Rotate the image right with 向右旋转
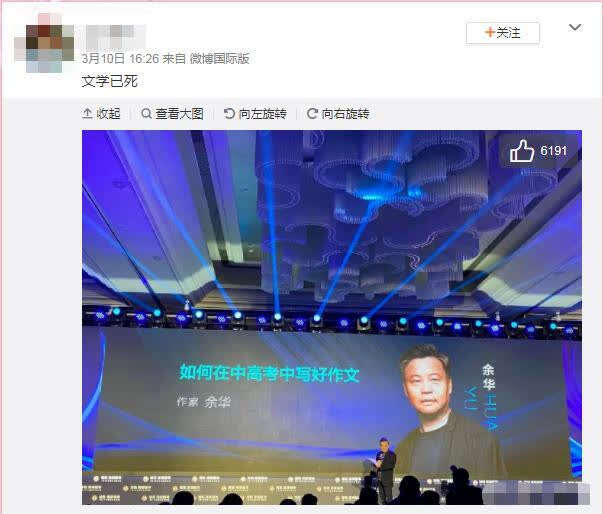The image size is (603, 514). click(338, 114)
